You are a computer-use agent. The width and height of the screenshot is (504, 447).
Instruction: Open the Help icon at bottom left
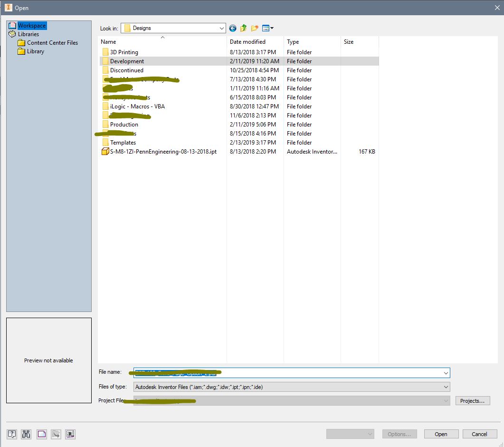coord(11,434)
